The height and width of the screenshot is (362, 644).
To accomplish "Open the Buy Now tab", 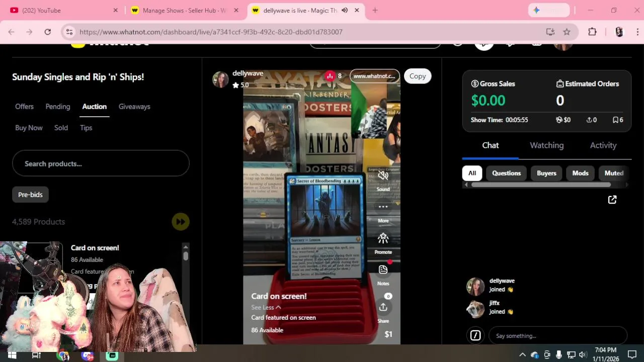I will pos(29,128).
